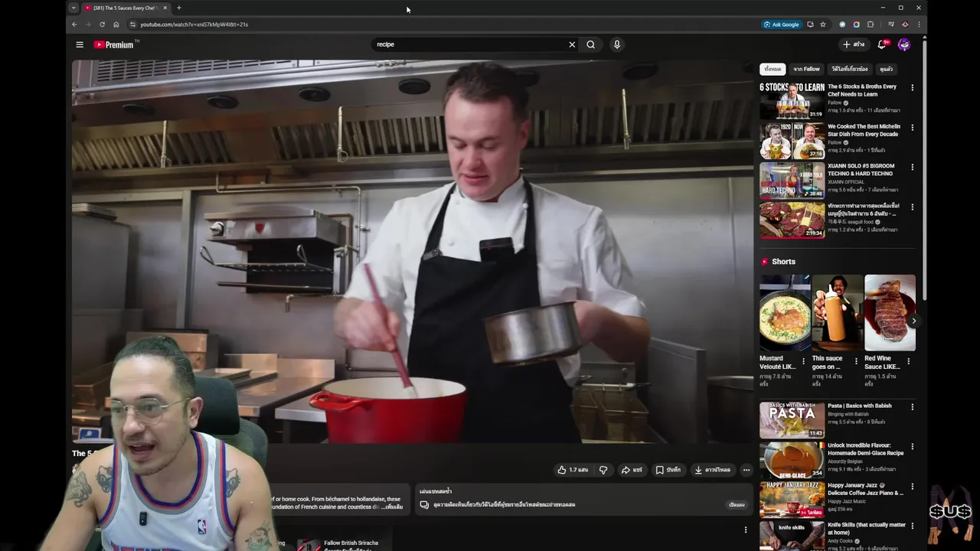Open the install/cast icon beside Ask Google
This screenshot has width=980, height=551.
pos(810,24)
